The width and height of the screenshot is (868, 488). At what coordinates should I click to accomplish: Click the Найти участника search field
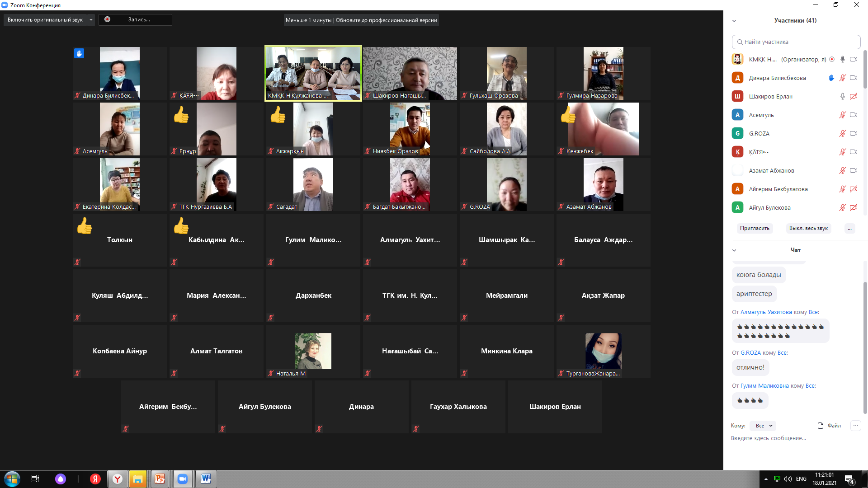coord(796,42)
